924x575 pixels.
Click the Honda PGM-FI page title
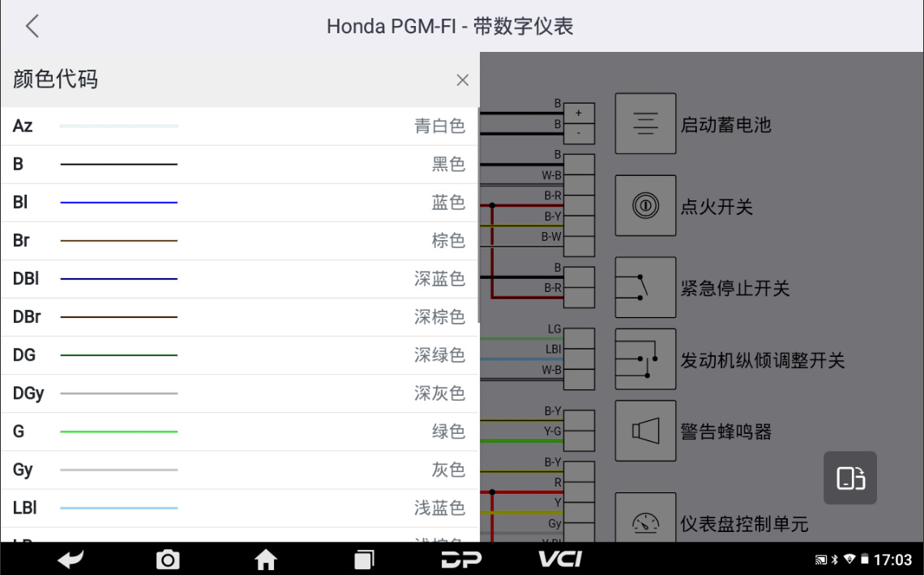[450, 26]
